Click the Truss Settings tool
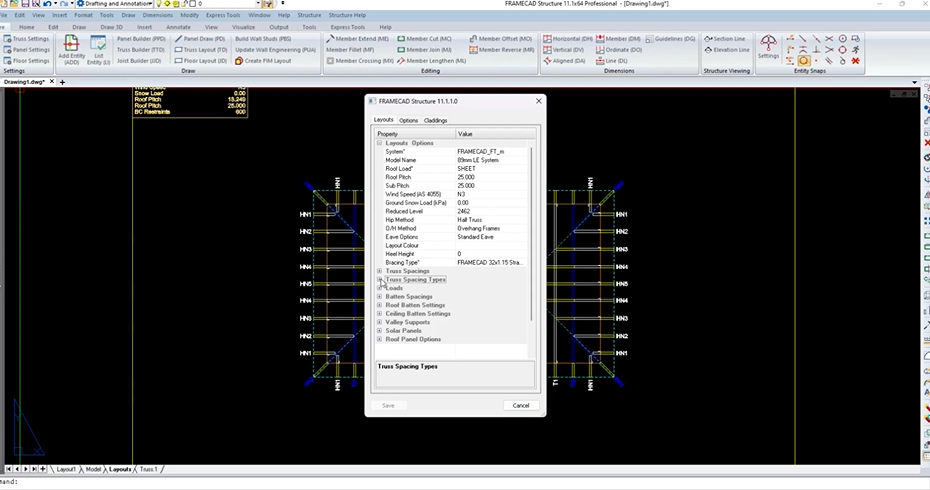This screenshot has width=930, height=490. [26, 39]
